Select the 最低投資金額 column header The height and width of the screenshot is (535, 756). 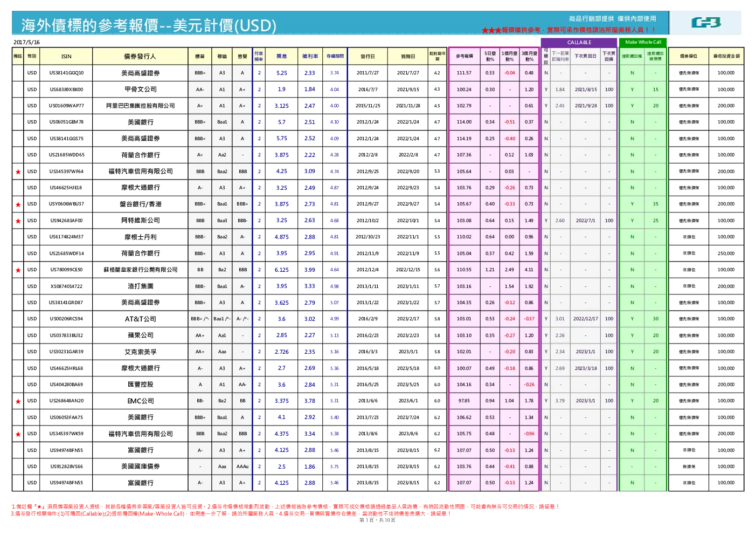[x=726, y=56]
